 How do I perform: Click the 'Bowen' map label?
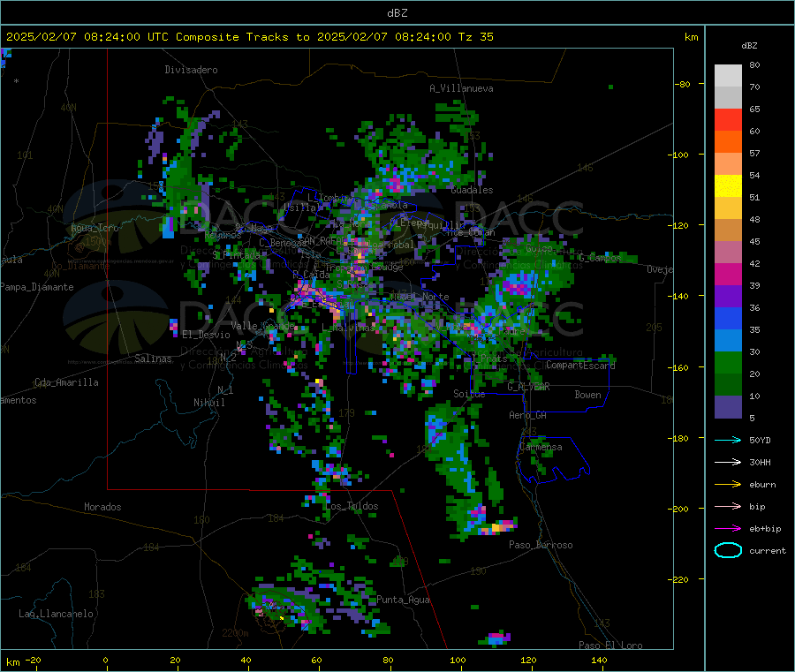[587, 395]
